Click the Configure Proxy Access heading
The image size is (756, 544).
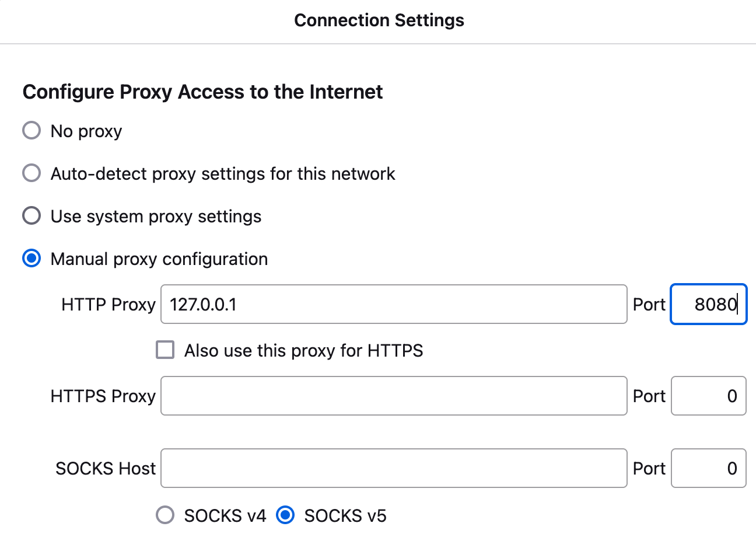point(202,92)
